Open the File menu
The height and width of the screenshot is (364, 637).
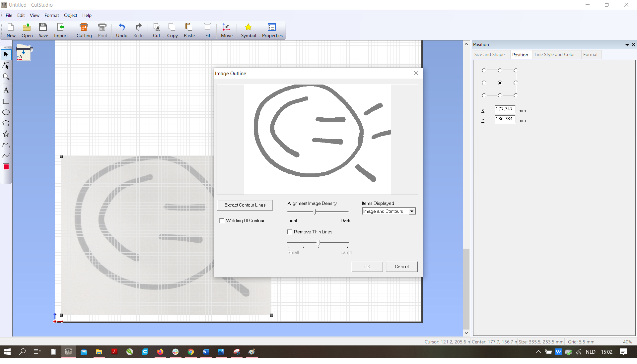9,16
